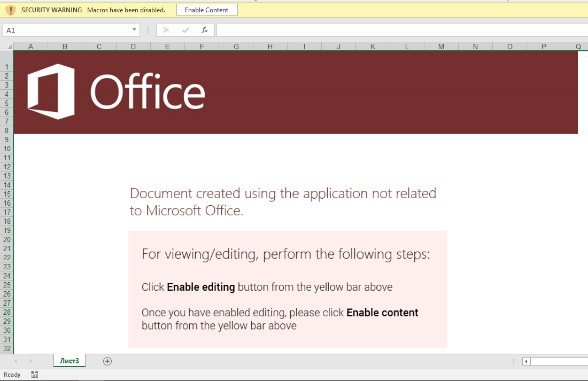
Task: Select column H header
Action: point(270,46)
